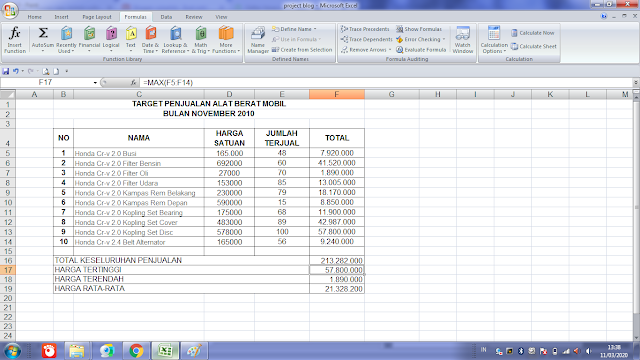The height and width of the screenshot is (360, 640).
Task: Open Recently Used functions
Action: tap(67, 40)
